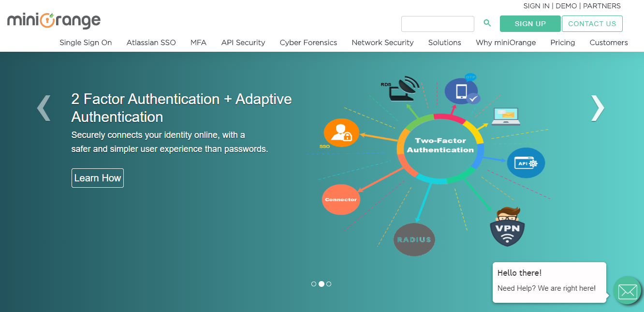Image resolution: width=644 pixels, height=312 pixels.
Task: Click the orange SSO user-lock icon
Action: click(341, 133)
